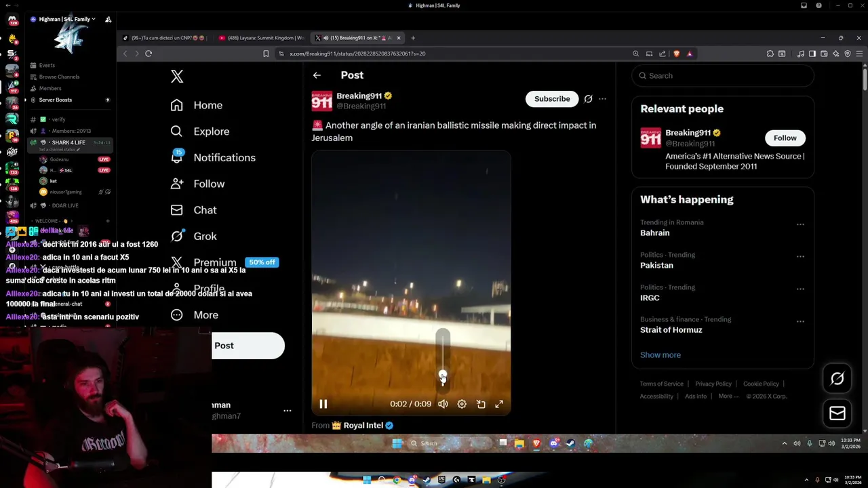Open the browser extensions puzzle icon
Viewport: 868px width, 488px height.
(x=770, y=54)
